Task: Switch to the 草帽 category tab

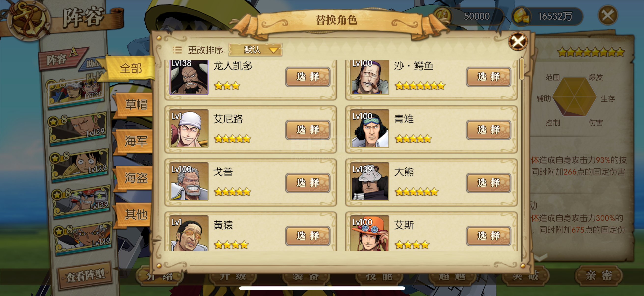Action: point(135,104)
